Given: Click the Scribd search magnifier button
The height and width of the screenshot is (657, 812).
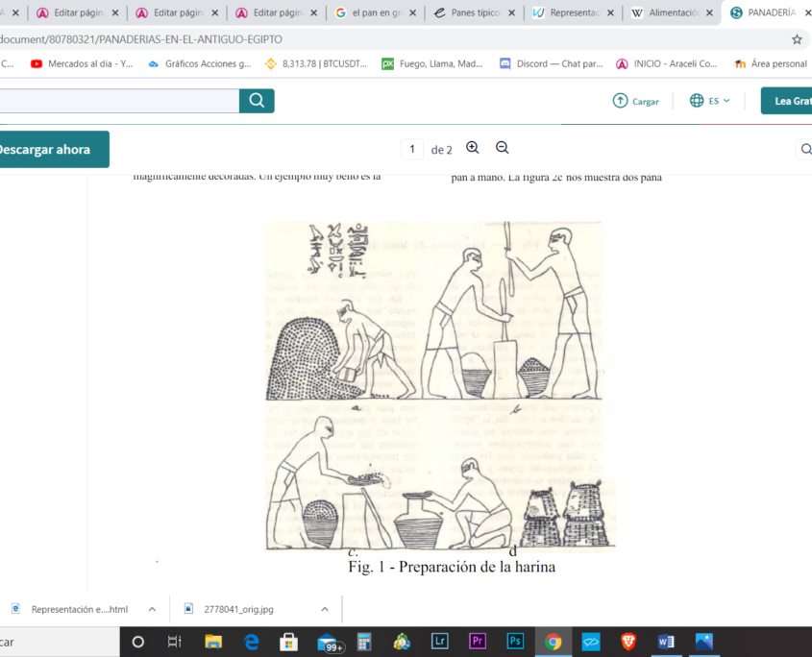Looking at the screenshot, I should pyautogui.click(x=257, y=101).
